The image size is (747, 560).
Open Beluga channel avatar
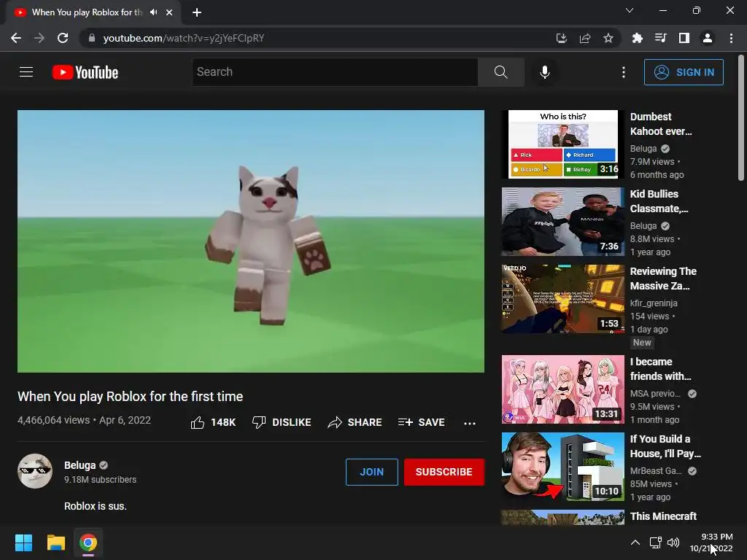pos(35,471)
